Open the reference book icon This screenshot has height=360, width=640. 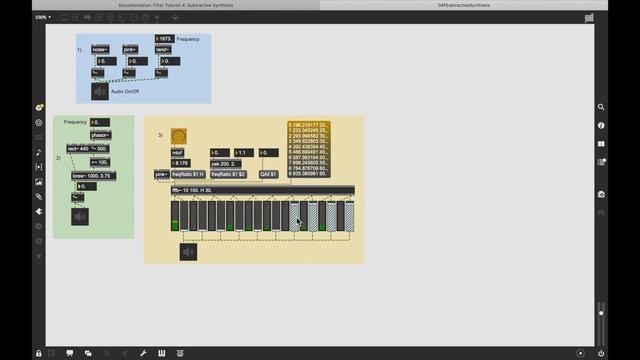click(601, 144)
